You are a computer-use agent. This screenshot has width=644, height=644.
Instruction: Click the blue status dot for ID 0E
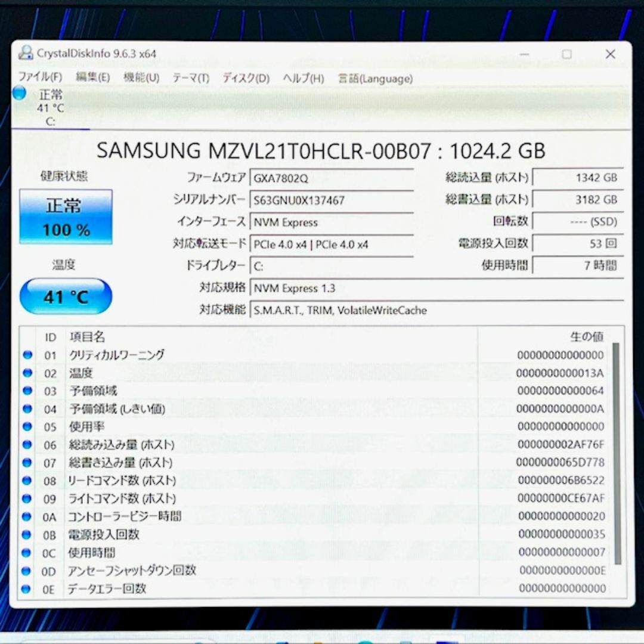point(26,589)
